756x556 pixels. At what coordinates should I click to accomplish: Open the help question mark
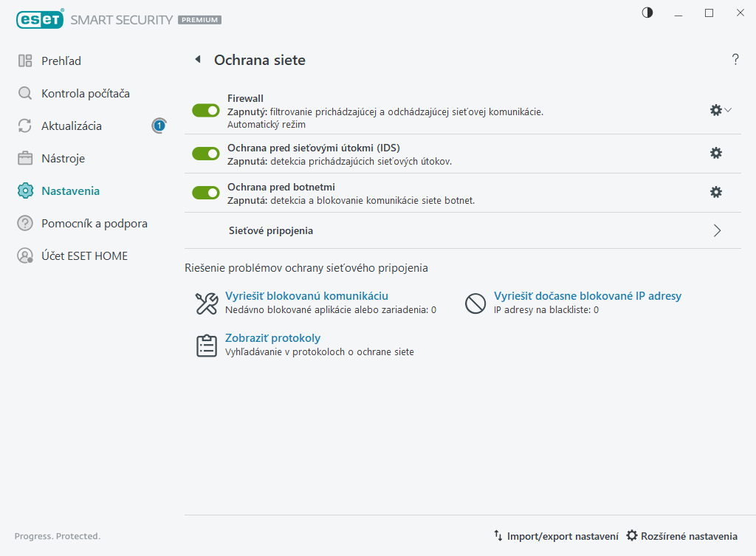coord(735,60)
